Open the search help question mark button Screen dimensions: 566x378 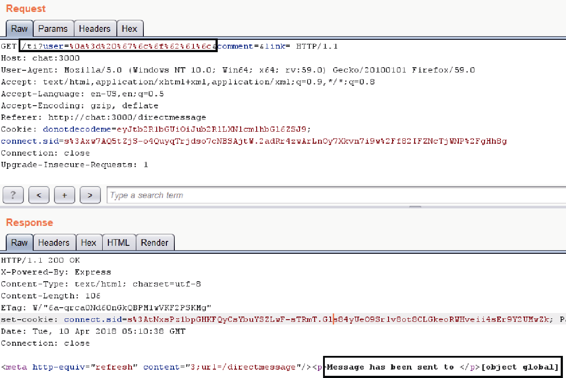(13, 195)
